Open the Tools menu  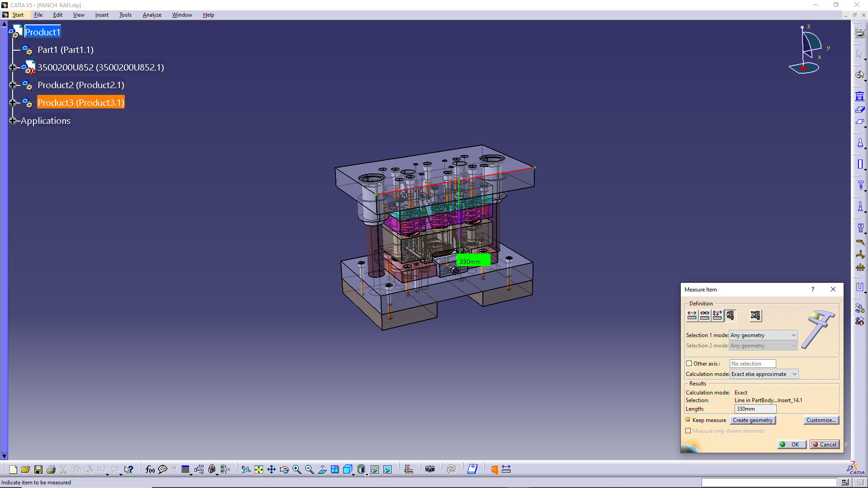[125, 15]
